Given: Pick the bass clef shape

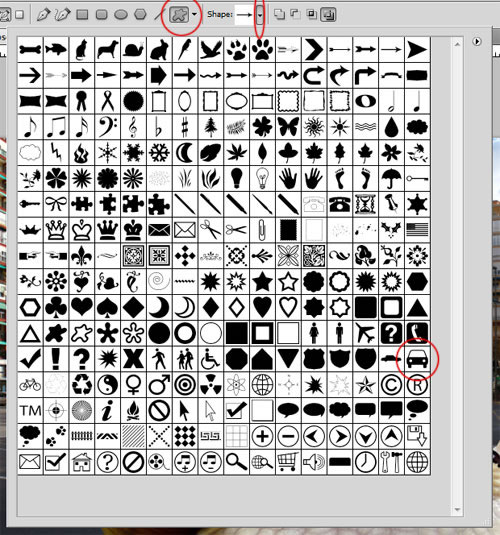Looking at the screenshot, I should 108,127.
